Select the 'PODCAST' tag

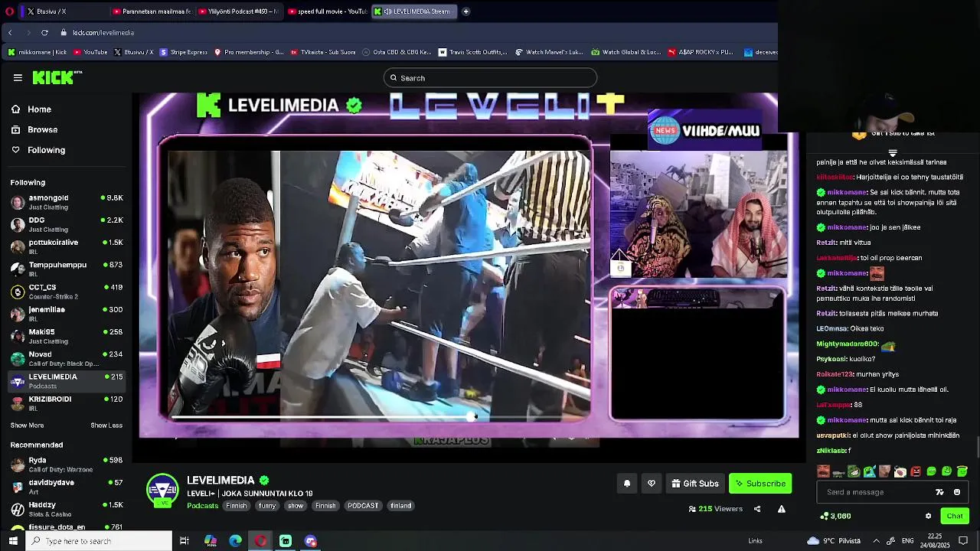[x=363, y=506]
